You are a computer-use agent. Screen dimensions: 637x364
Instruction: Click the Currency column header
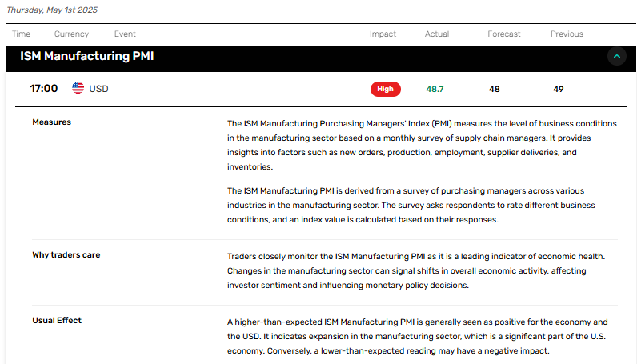point(71,34)
